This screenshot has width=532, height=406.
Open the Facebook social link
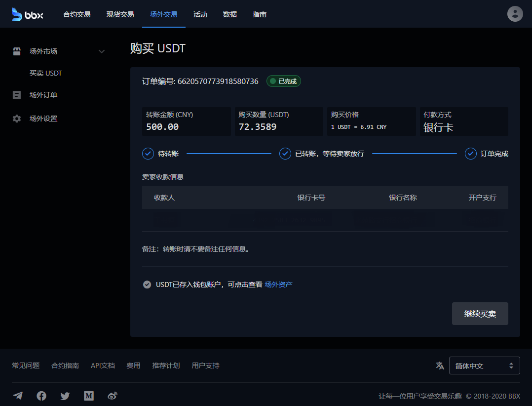(41, 396)
